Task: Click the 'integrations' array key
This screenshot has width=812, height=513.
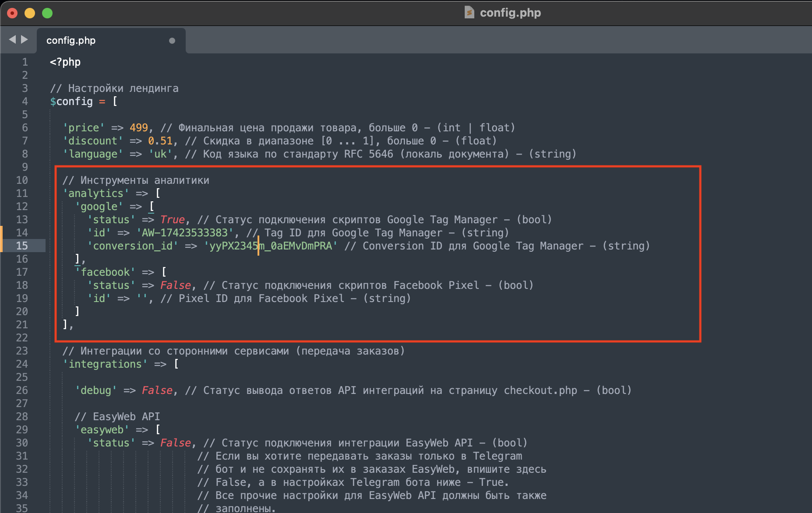Action: [x=105, y=364]
